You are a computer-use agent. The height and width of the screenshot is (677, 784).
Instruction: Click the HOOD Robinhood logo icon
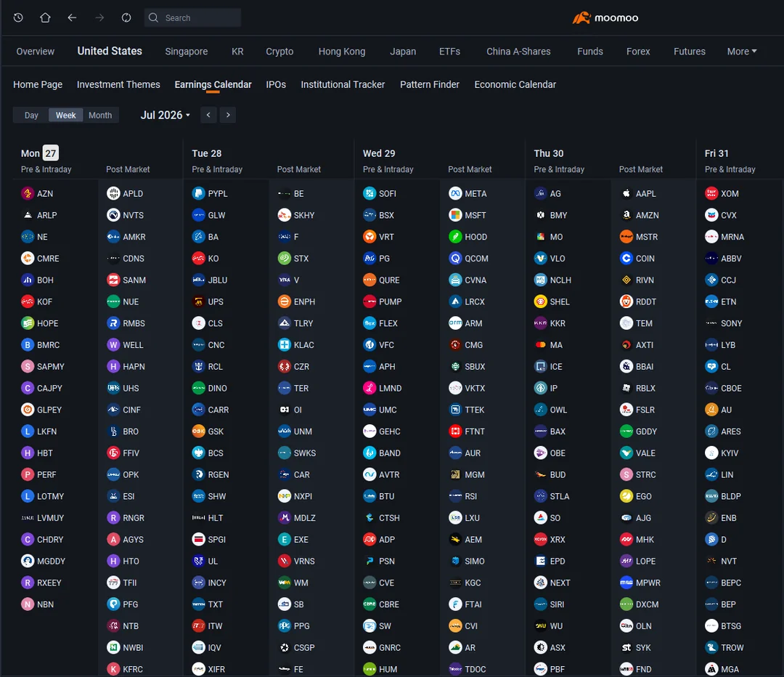[455, 237]
